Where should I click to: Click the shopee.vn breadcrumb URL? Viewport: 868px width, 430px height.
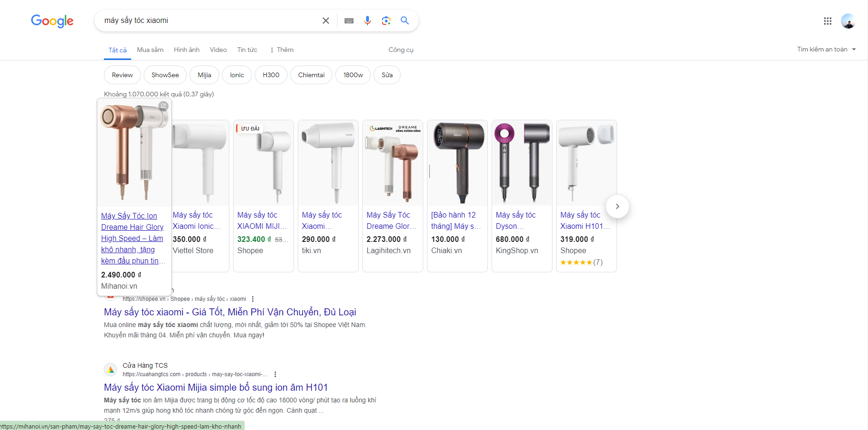[x=184, y=299]
